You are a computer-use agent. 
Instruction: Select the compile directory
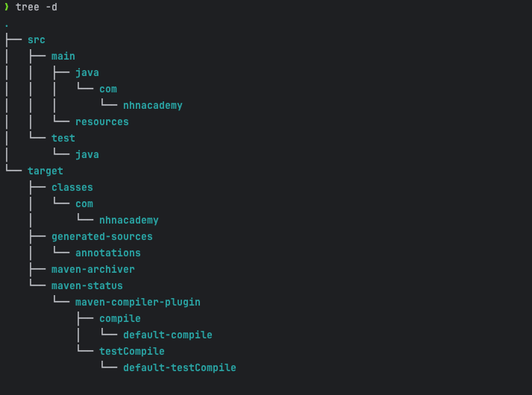click(120, 319)
